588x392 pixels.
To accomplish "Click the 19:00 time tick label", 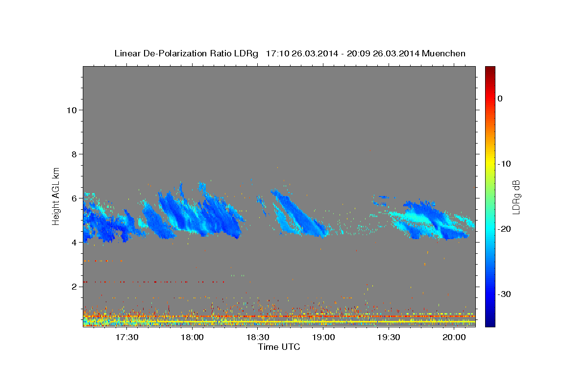I will point(323,338).
